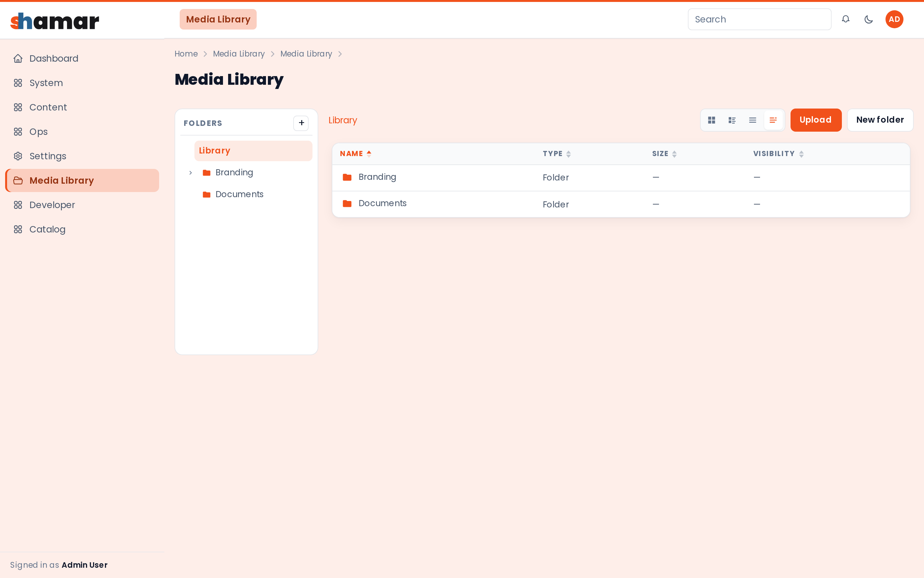Viewport: 924px width, 578px height.
Task: Click the first Media Library breadcrumb
Action: click(x=239, y=54)
